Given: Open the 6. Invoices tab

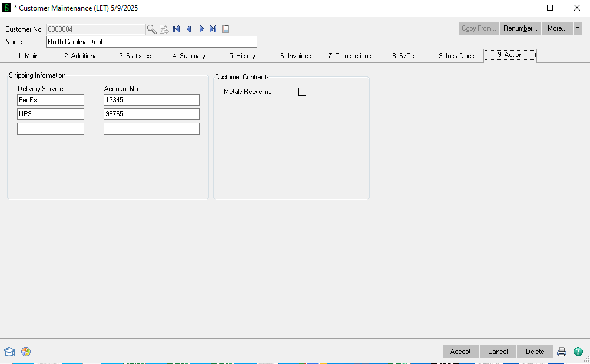Looking at the screenshot, I should tap(296, 56).
